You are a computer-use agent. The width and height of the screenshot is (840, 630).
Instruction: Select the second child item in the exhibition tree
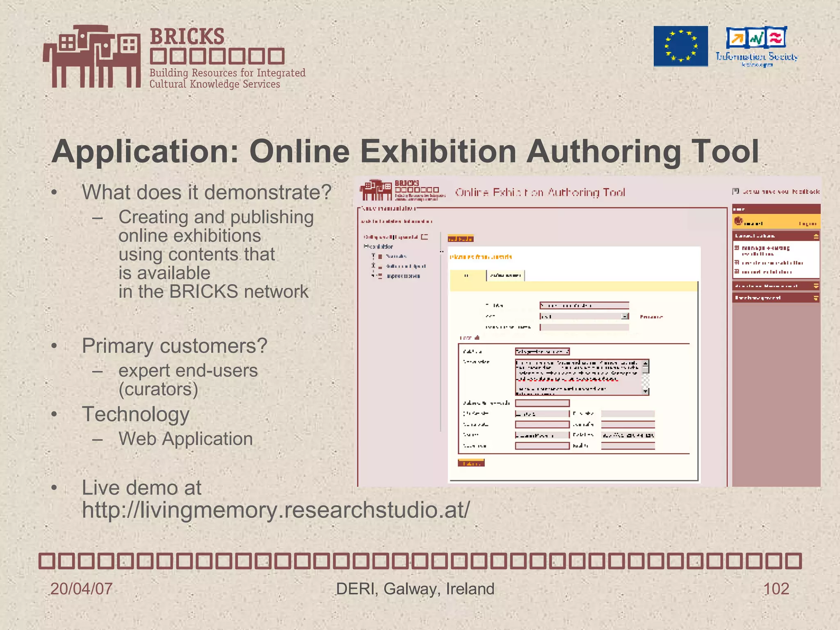pos(405,266)
